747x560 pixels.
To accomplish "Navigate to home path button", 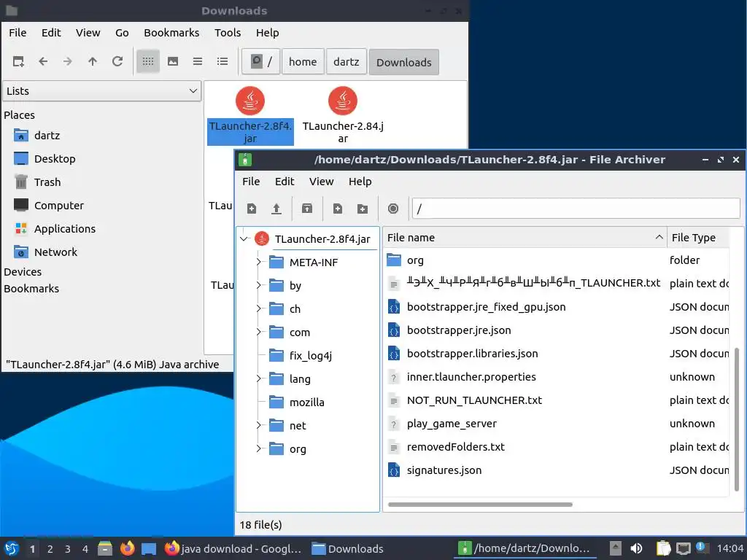I will pos(303,61).
